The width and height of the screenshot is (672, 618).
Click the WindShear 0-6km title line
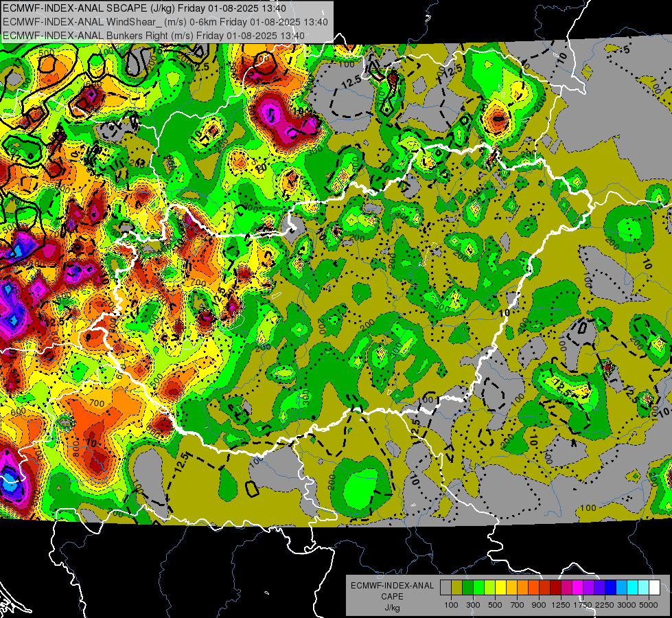pos(165,22)
